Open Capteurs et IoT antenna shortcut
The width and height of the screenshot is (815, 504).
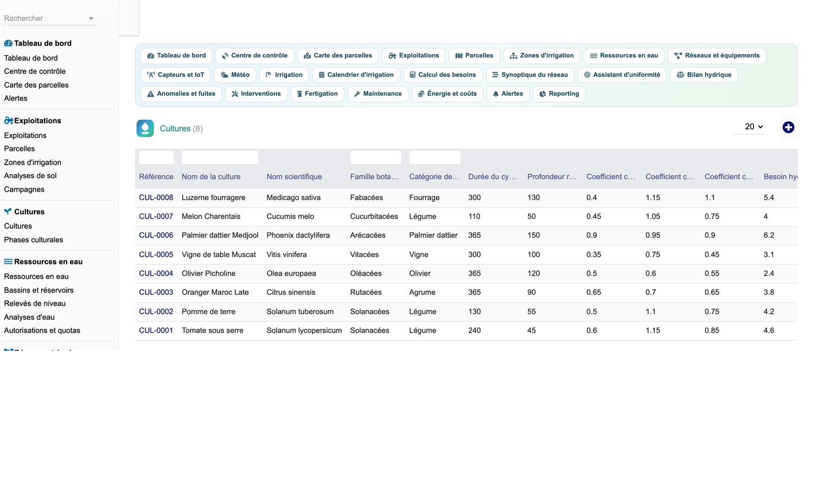(x=175, y=75)
